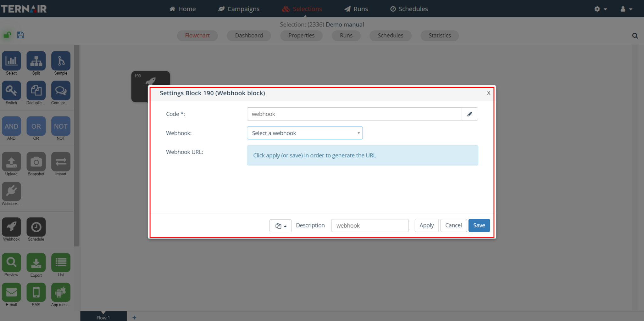
Task: Open the settings gear menu
Action: [600, 9]
